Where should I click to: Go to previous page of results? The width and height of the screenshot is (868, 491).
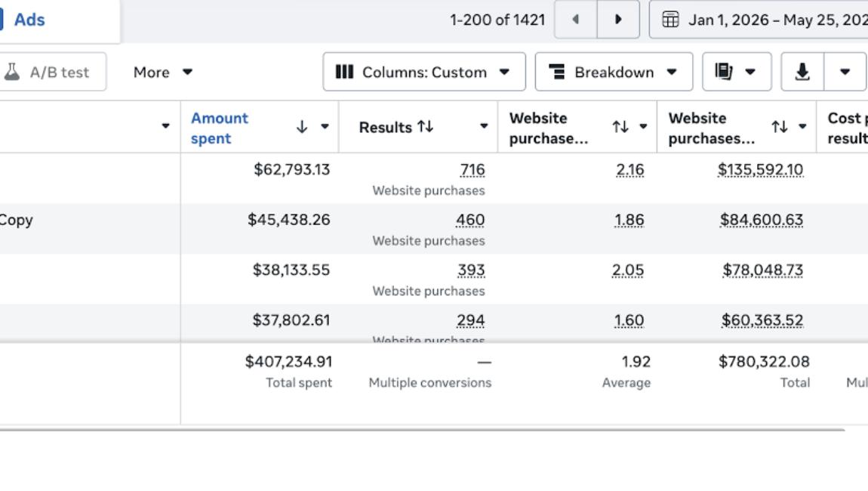(576, 20)
